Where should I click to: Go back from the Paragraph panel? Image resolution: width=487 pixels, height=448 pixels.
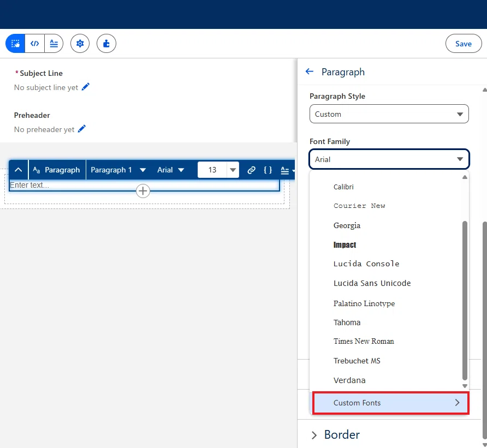310,71
